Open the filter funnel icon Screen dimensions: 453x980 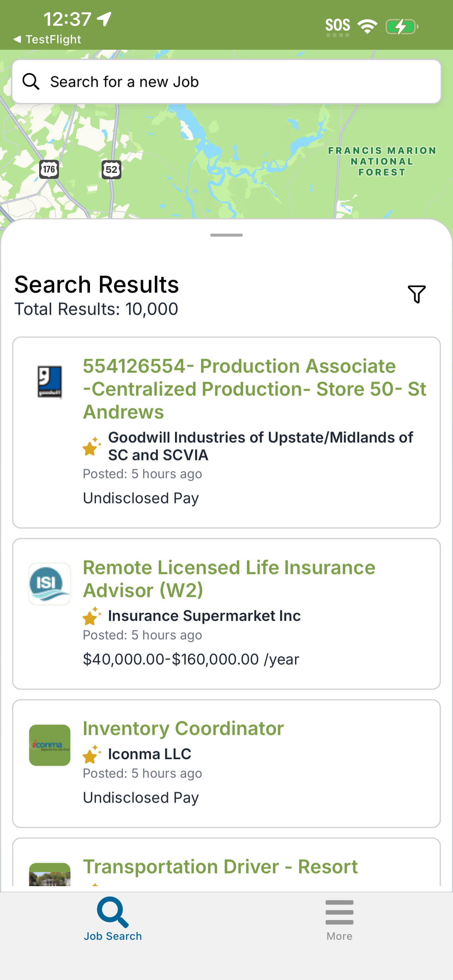[417, 294]
